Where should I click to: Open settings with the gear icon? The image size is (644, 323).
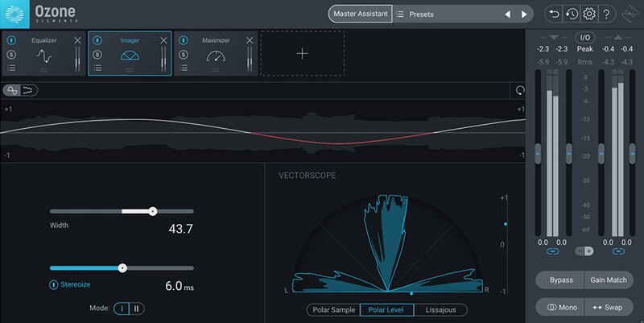[589, 14]
